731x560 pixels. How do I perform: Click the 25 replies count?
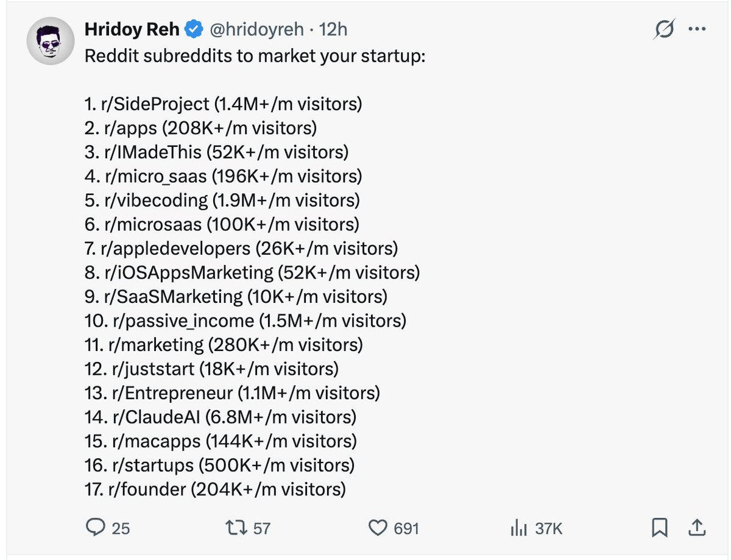121,528
